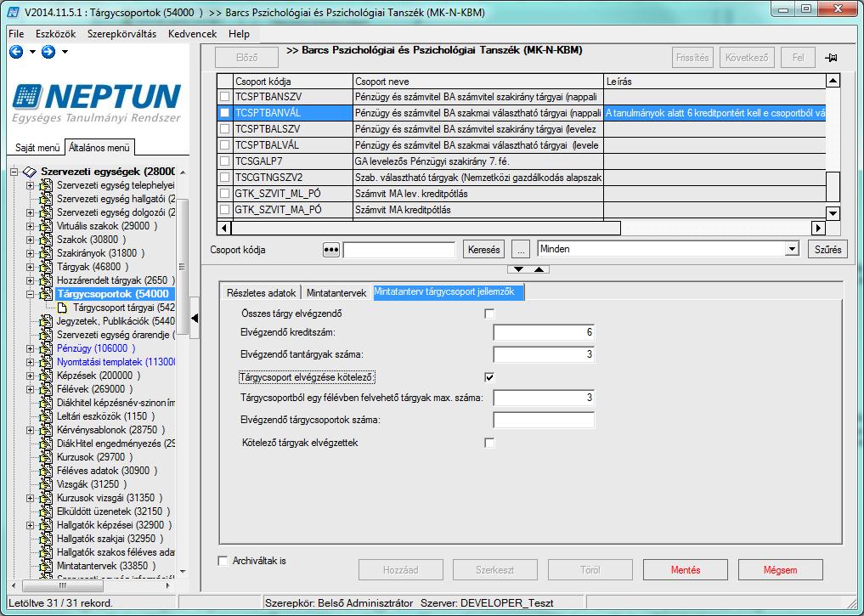864x616 pixels.
Task: Click the Vizsgák node icon
Action: click(x=46, y=483)
